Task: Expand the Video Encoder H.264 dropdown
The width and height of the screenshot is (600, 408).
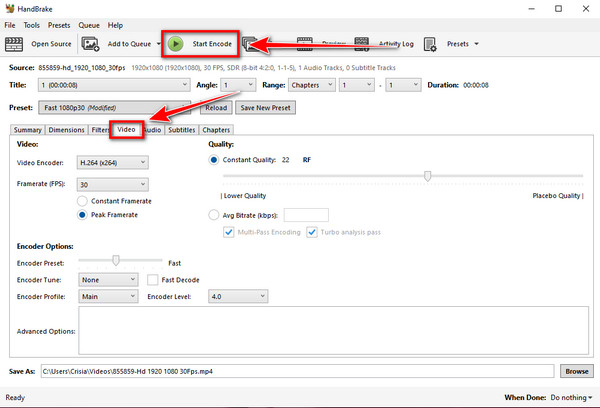Action: point(112,163)
